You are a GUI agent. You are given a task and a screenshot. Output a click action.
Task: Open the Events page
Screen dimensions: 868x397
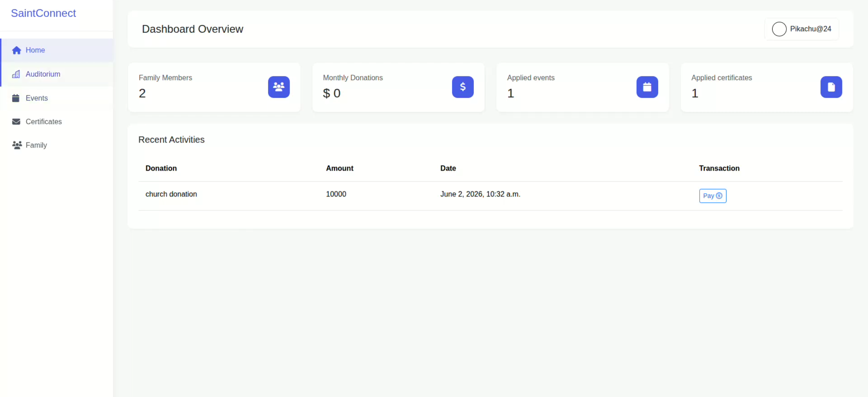[x=57, y=98]
